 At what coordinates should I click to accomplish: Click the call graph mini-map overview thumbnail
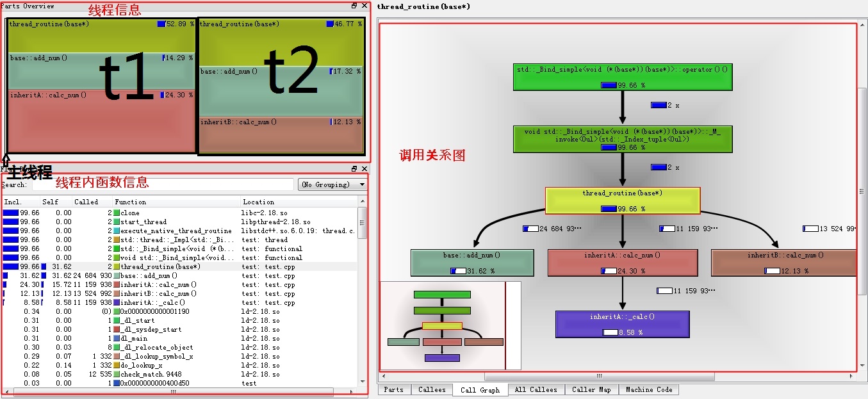tap(450, 325)
